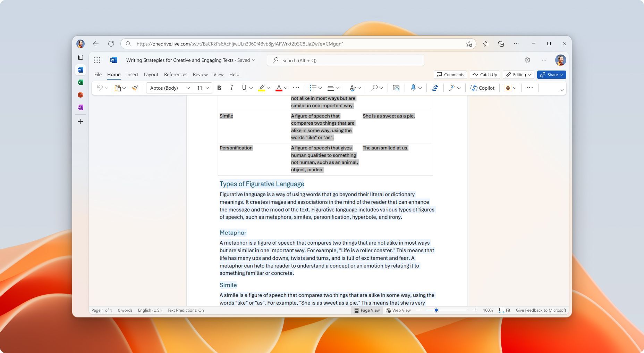The height and width of the screenshot is (353, 644).
Task: Switch to Web View
Action: 398,310
